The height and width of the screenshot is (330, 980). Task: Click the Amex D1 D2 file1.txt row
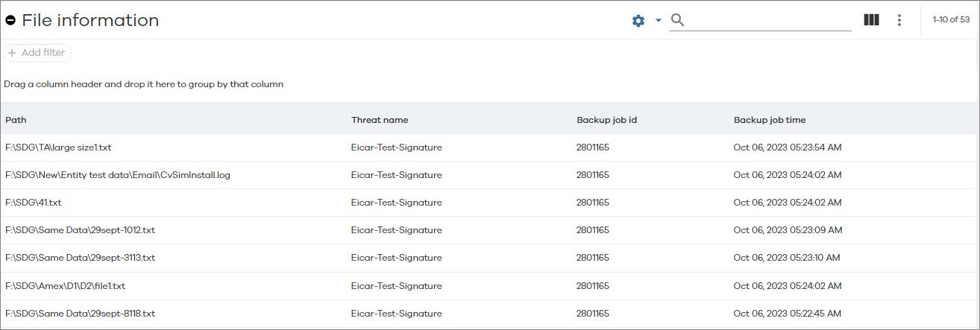click(65, 286)
